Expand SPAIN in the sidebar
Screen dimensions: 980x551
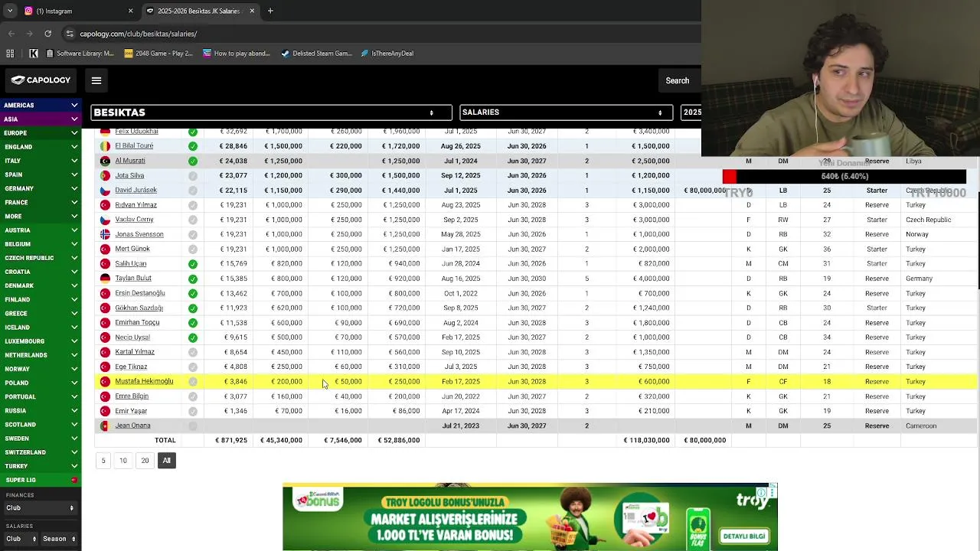point(41,174)
